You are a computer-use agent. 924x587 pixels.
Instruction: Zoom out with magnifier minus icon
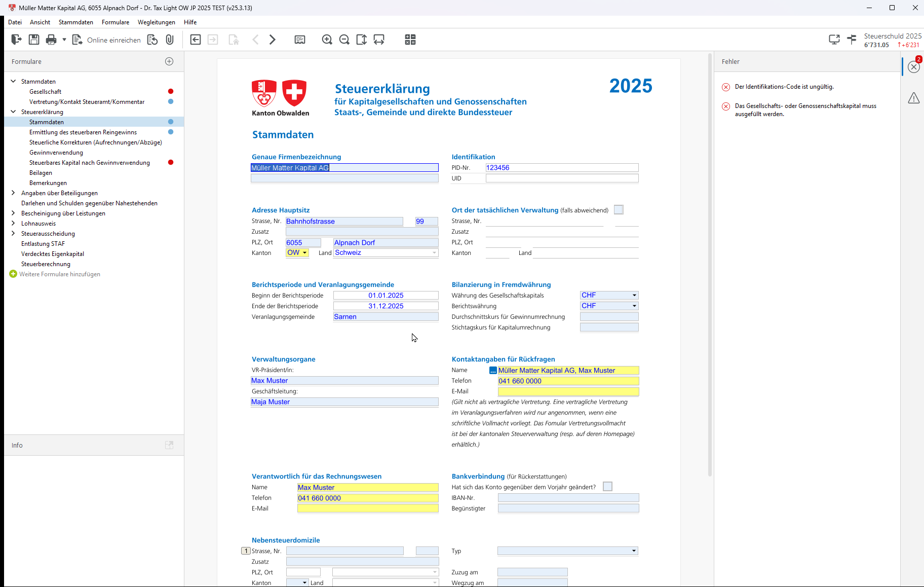click(344, 40)
